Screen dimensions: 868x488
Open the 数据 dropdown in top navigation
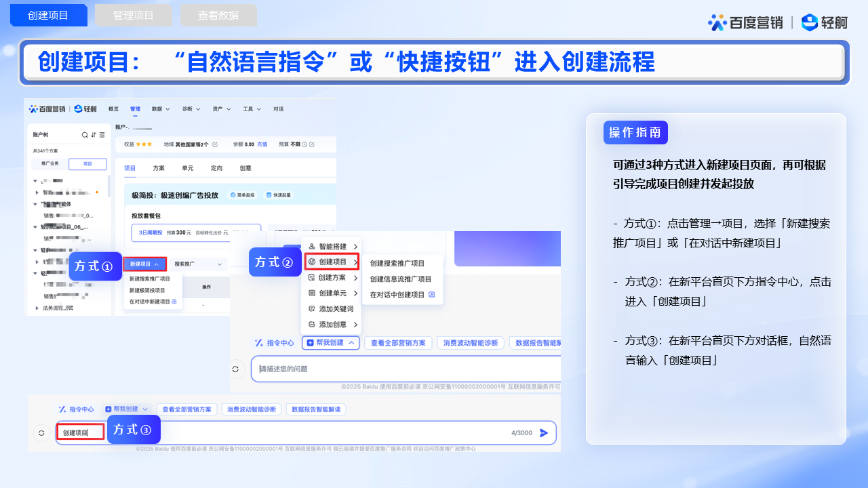[161, 108]
